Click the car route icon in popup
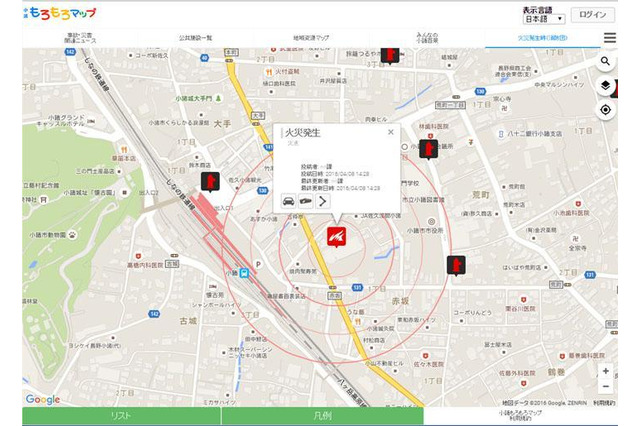The height and width of the screenshot is (426, 640). tap(288, 201)
